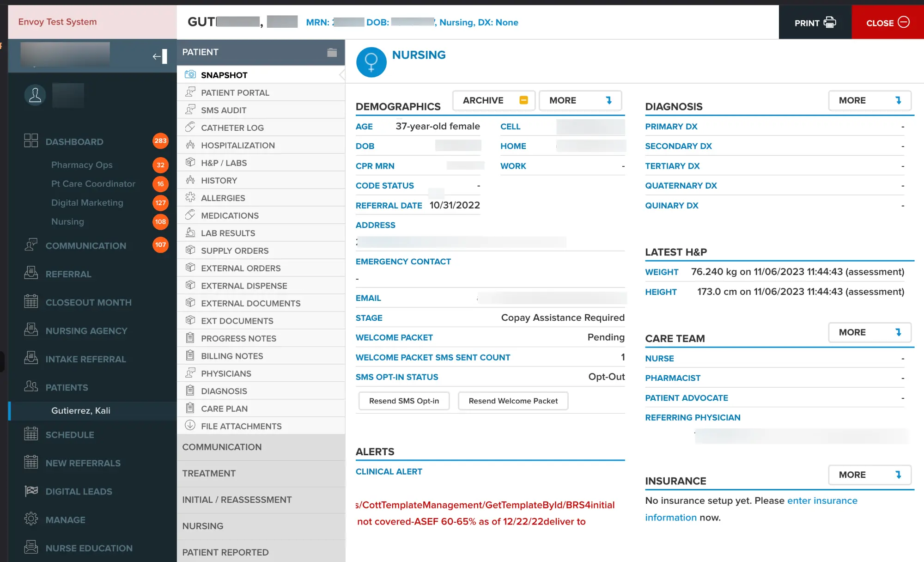Open the Snapshot camera icon
The image size is (924, 562).
[190, 74]
